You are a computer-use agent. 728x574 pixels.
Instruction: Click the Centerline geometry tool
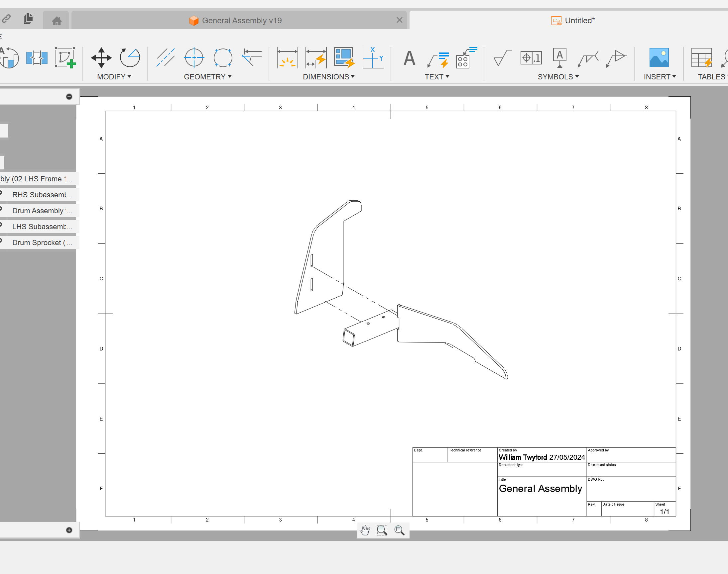[166, 58]
